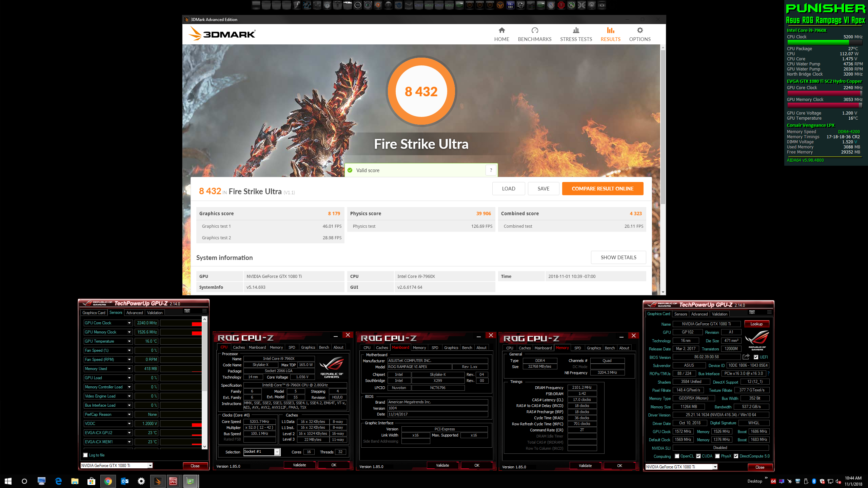Open 3DMark OPTIONS tab

coord(640,35)
